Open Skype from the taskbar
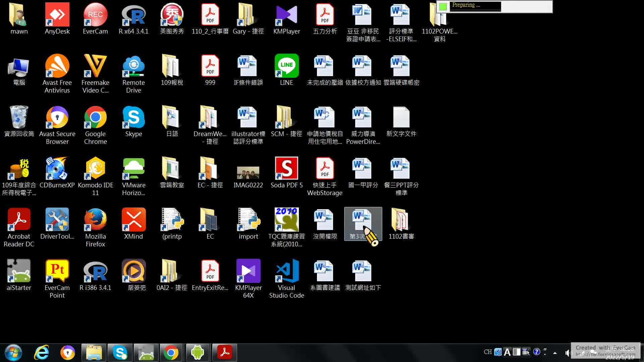The height and width of the screenshot is (362, 644). [120, 353]
